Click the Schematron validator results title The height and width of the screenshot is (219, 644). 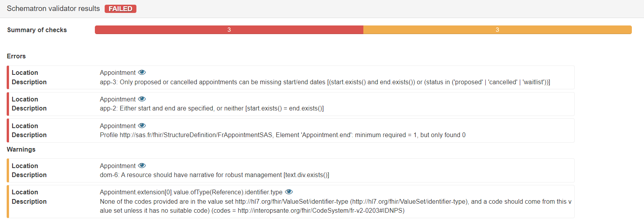[53, 9]
